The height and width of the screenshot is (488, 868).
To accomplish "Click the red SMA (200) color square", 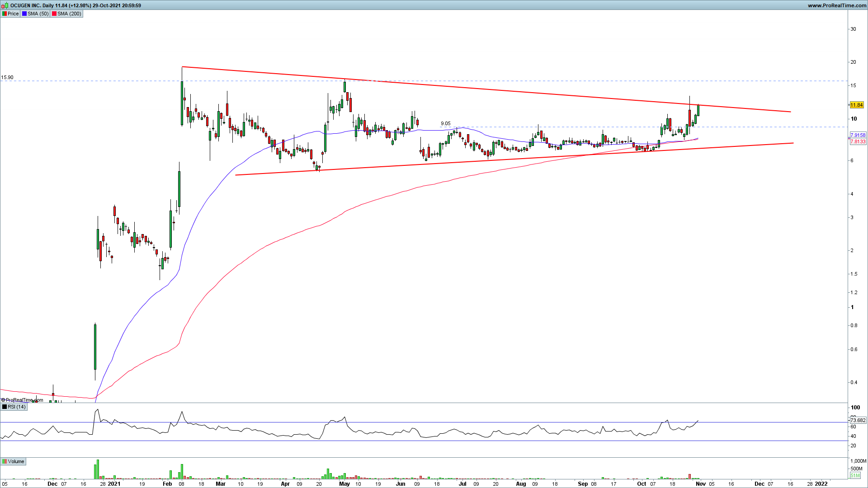I will (54, 14).
